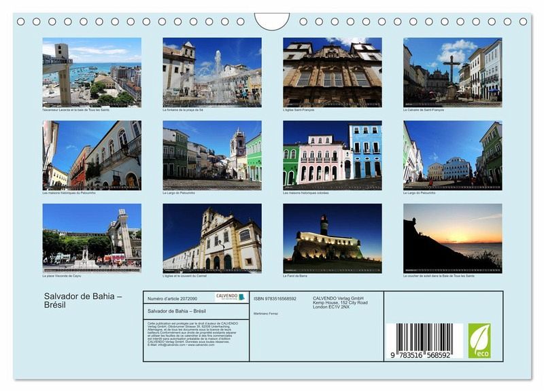
Task: Click the semicircular hanger cutout at top
Action: 272,21
